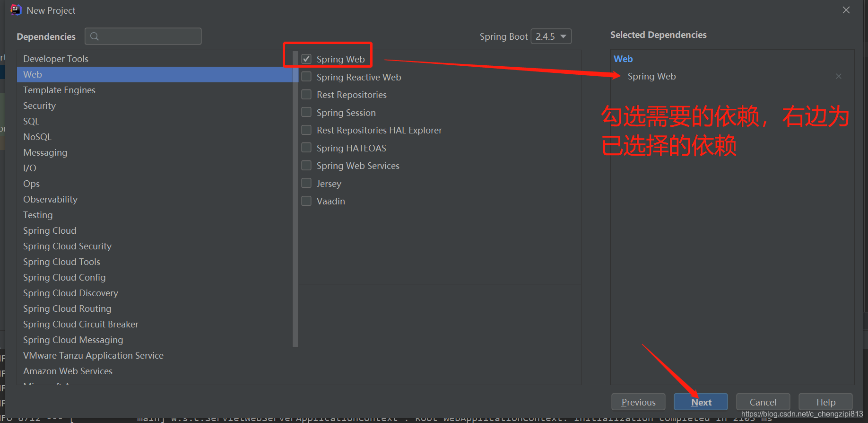This screenshot has width=868, height=423.
Task: Enable Rest Repositories HAL Explorer
Action: coord(306,130)
